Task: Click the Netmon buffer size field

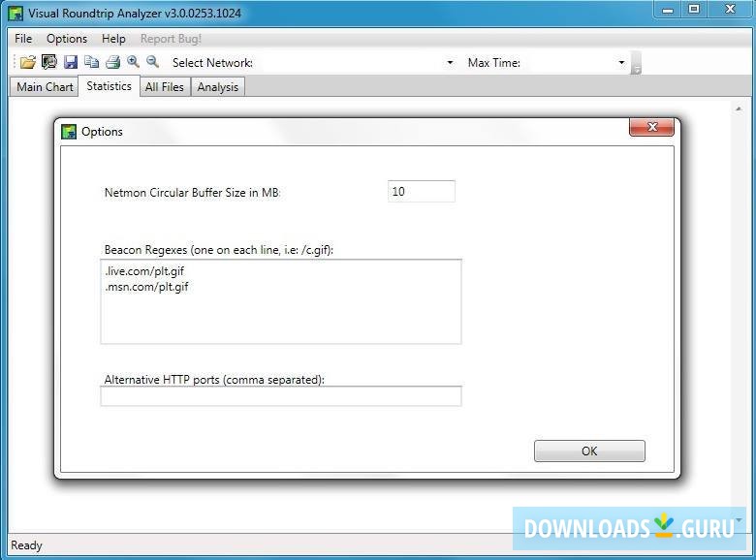Action: [x=421, y=191]
